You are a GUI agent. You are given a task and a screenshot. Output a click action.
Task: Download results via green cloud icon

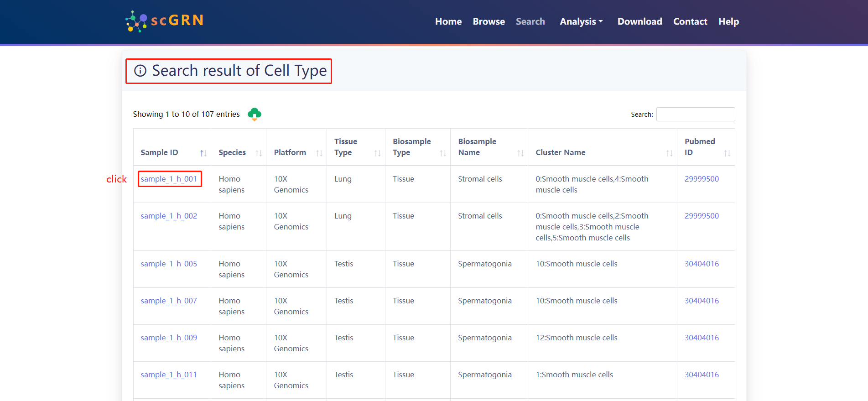point(255,114)
